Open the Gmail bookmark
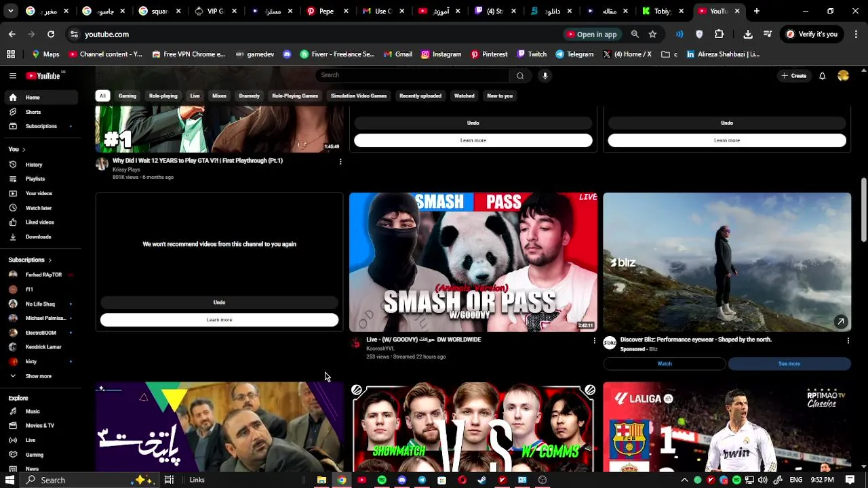Screen dimensions: 868x488 (398, 54)
